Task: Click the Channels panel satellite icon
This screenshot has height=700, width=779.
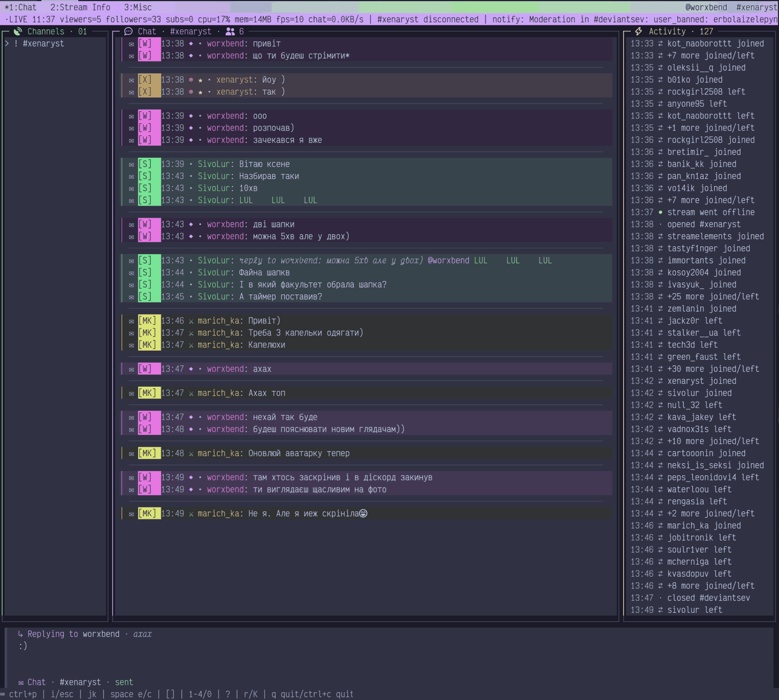Action: point(18,31)
